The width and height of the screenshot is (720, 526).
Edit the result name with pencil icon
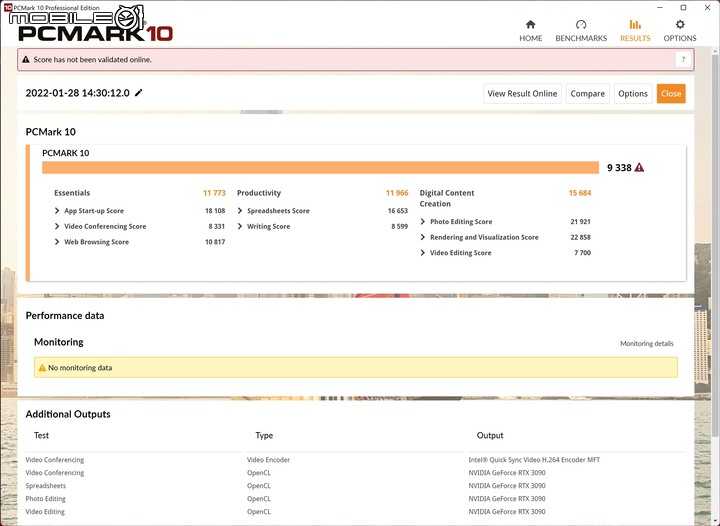tap(139, 93)
